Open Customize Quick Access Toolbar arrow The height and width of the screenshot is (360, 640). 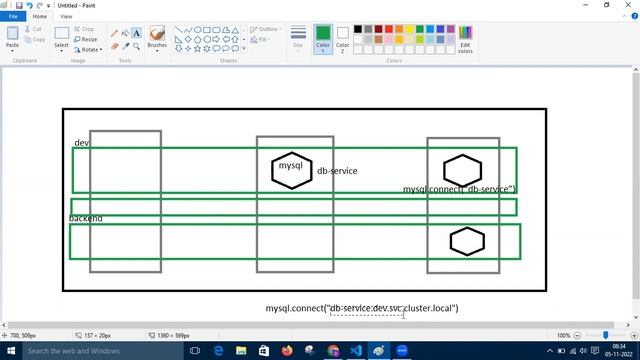48,6
